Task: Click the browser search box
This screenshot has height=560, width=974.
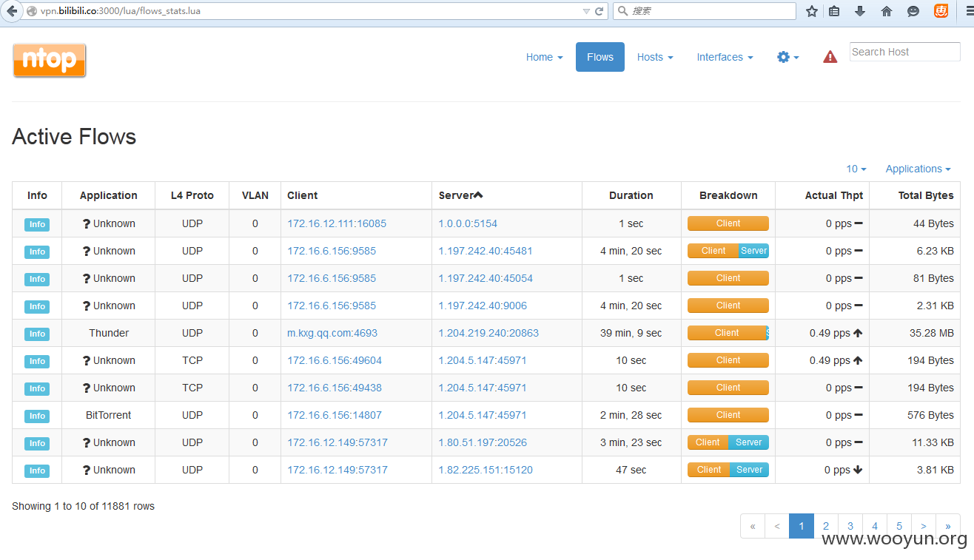Action: click(x=704, y=11)
